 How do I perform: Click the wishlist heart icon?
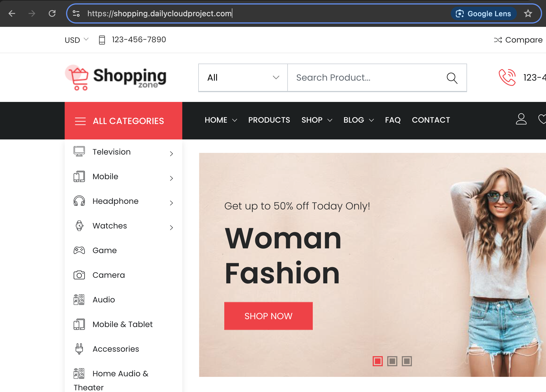tap(542, 119)
